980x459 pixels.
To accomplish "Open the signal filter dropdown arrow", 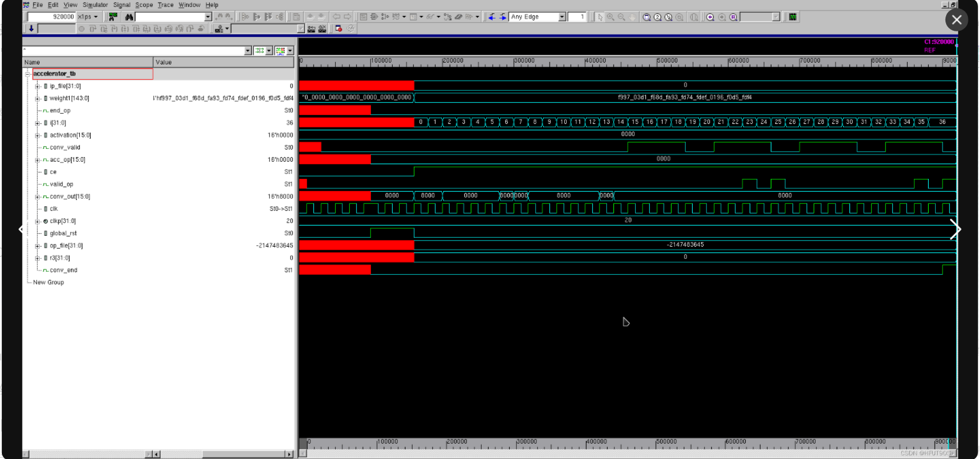I will pyautogui.click(x=248, y=51).
